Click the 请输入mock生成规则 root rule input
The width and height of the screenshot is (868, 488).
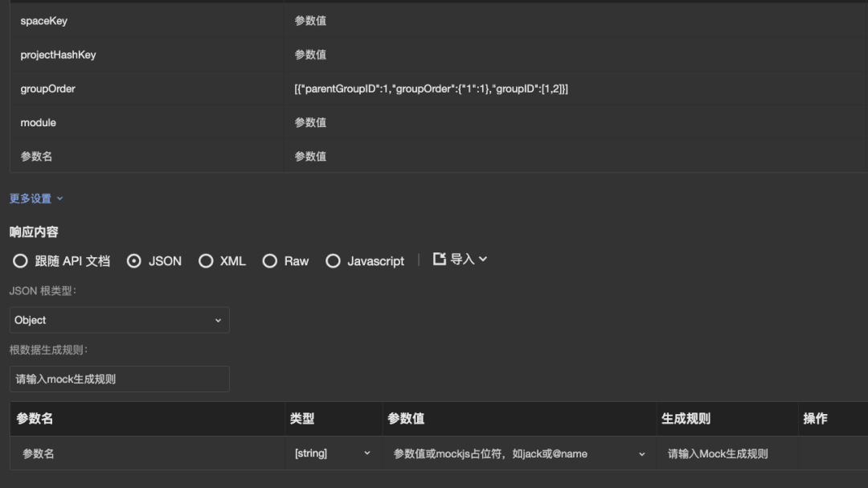[120, 379]
